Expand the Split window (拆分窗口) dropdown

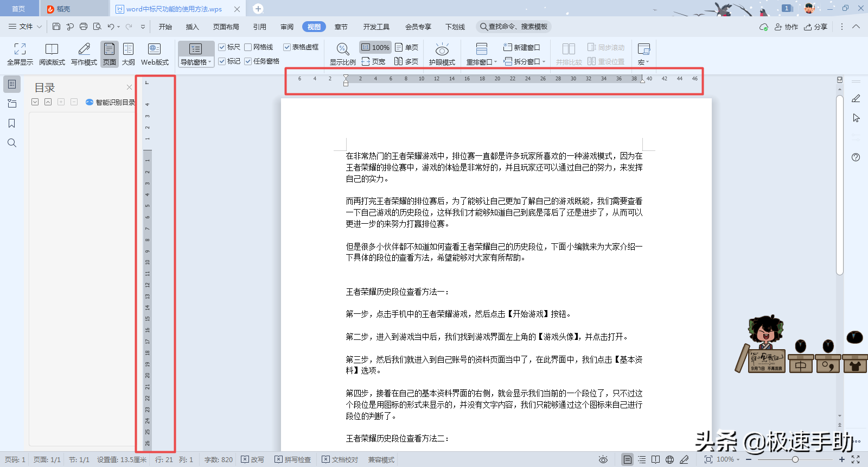pos(544,61)
